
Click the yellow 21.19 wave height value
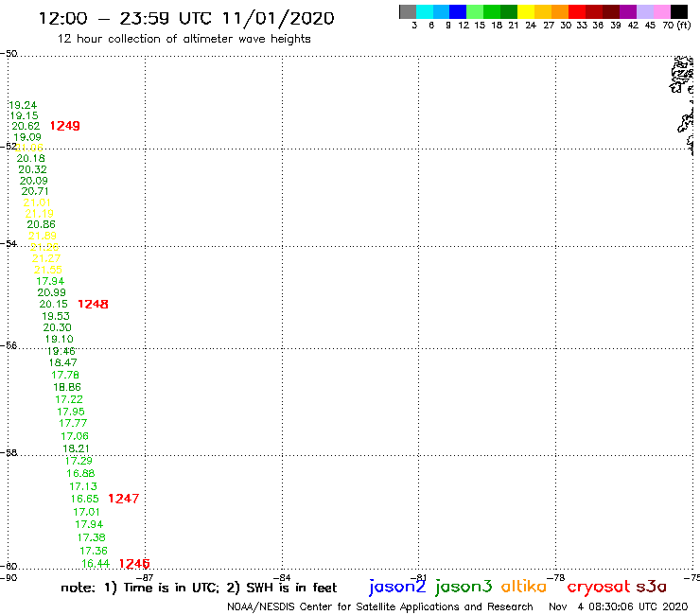40,214
